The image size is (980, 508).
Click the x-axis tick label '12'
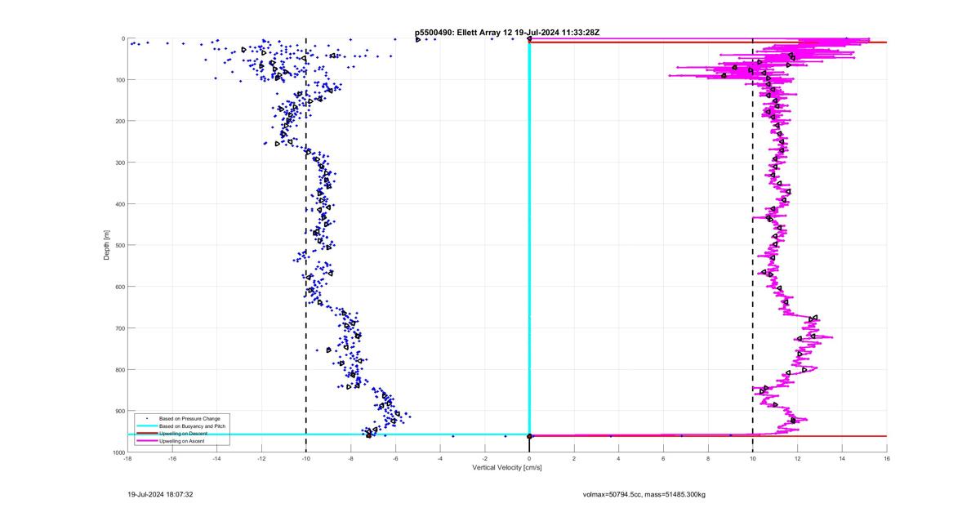(797, 458)
